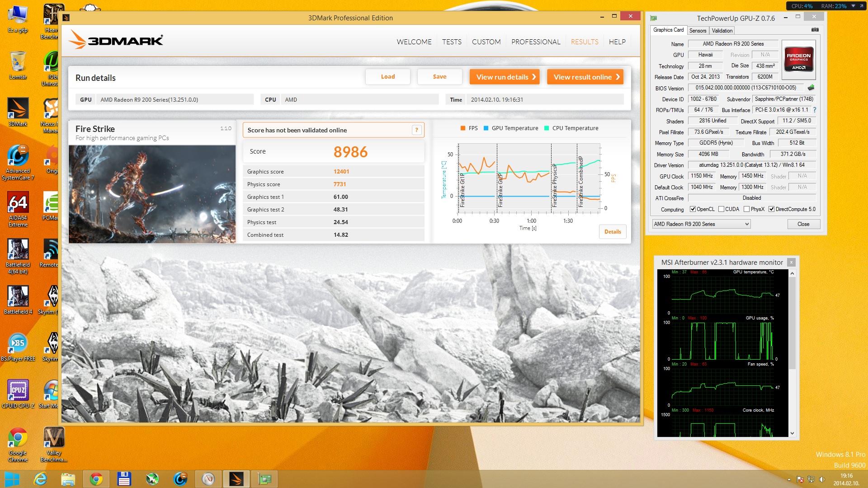Select the RESULTS tab in 3DMark

point(585,42)
